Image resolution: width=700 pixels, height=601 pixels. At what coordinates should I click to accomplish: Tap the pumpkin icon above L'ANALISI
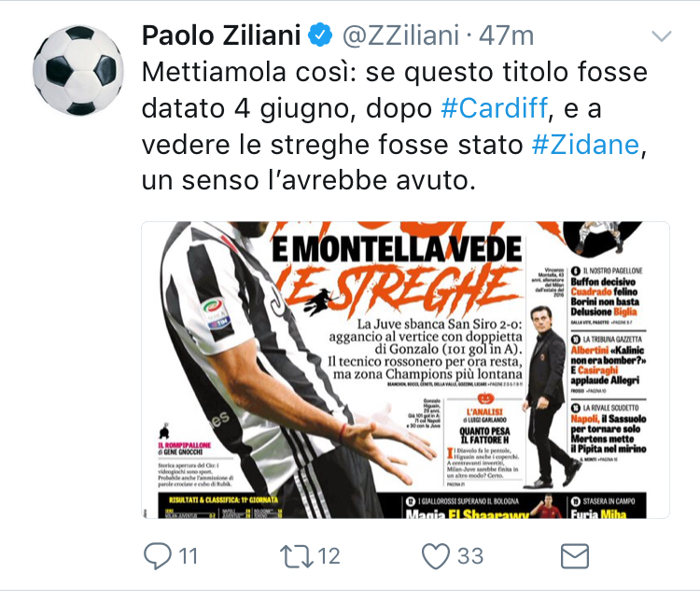[485, 398]
